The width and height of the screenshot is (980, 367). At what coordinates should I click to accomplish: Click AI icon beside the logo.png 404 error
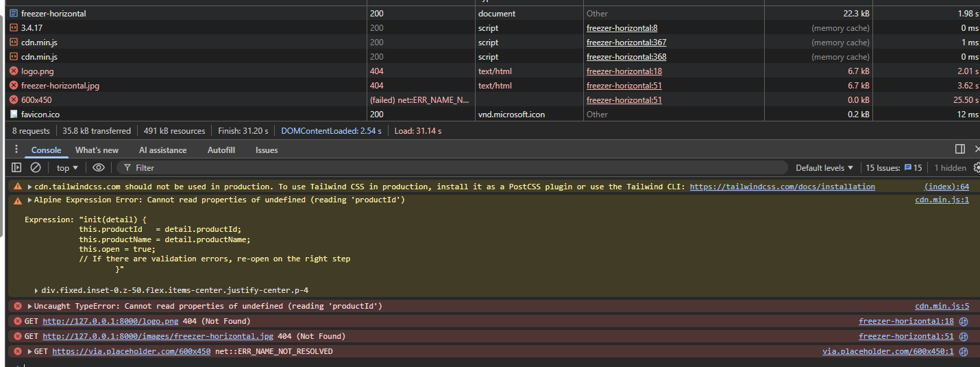point(963,321)
